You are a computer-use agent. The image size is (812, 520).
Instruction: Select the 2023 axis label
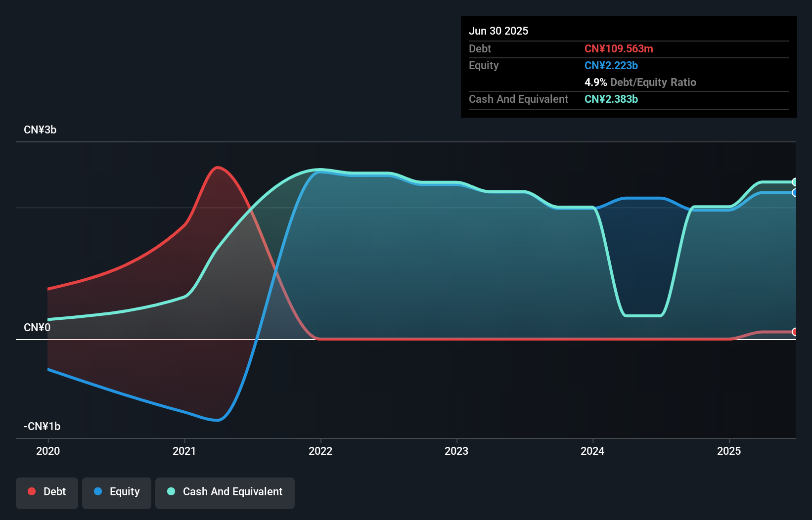[x=457, y=451]
